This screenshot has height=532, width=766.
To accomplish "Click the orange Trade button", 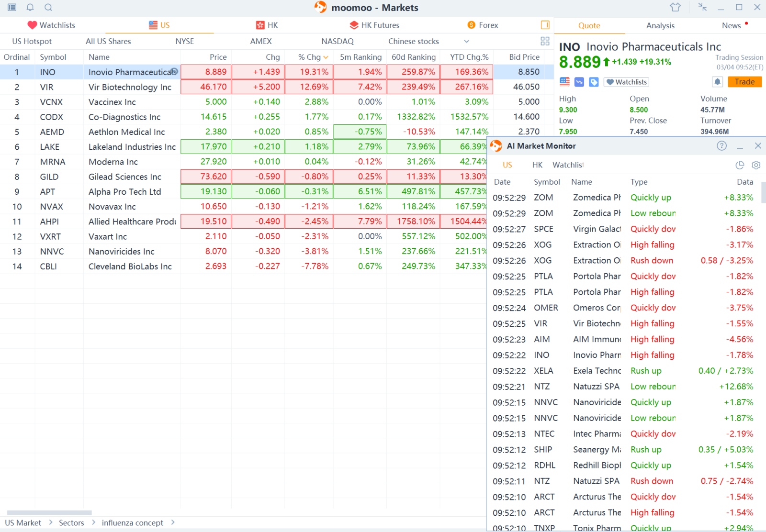I will pos(744,82).
